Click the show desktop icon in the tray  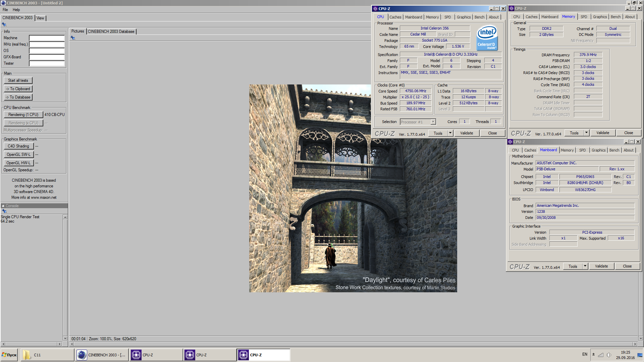click(640, 355)
